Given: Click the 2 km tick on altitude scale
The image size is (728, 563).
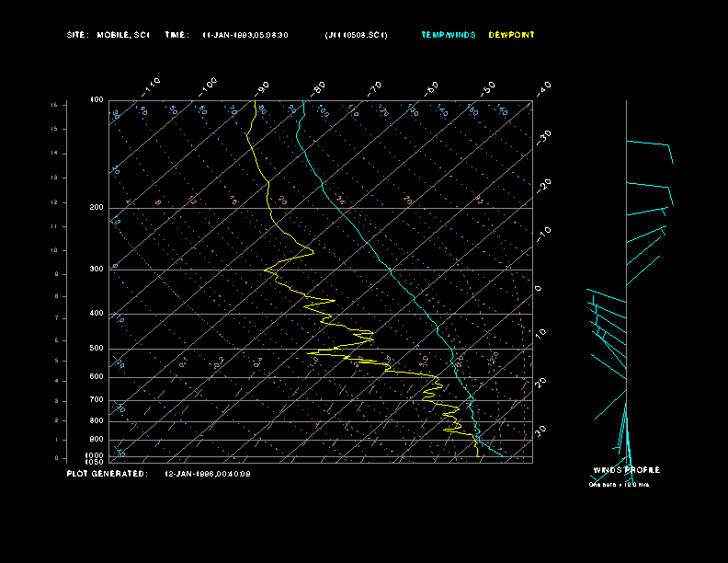Looking at the screenshot, I should coord(56,419).
